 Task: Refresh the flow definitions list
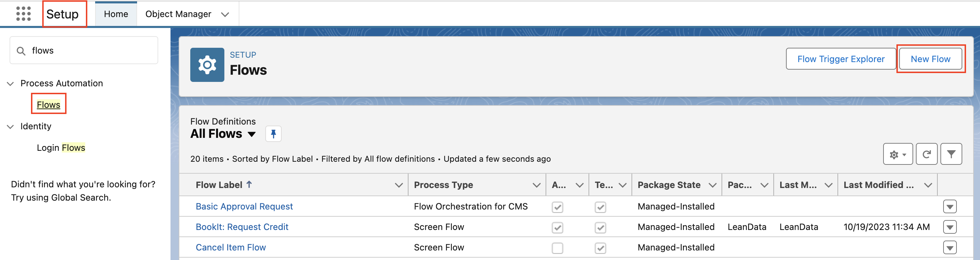point(926,154)
